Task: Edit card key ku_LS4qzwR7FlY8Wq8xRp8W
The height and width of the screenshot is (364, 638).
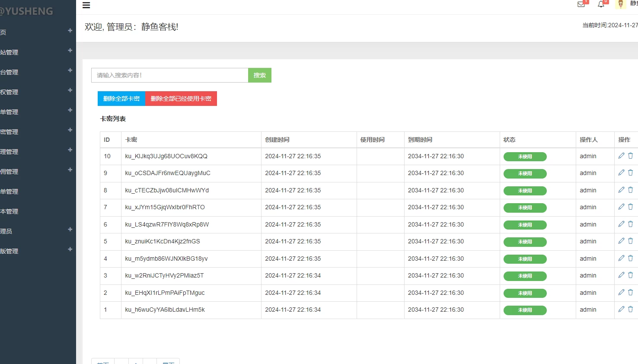Action: 621,224
